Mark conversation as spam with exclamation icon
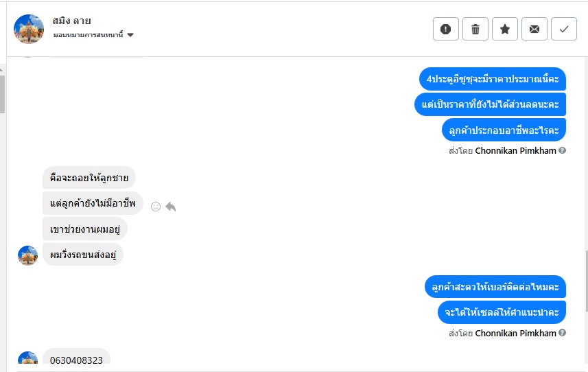This screenshot has width=588, height=372. click(446, 30)
